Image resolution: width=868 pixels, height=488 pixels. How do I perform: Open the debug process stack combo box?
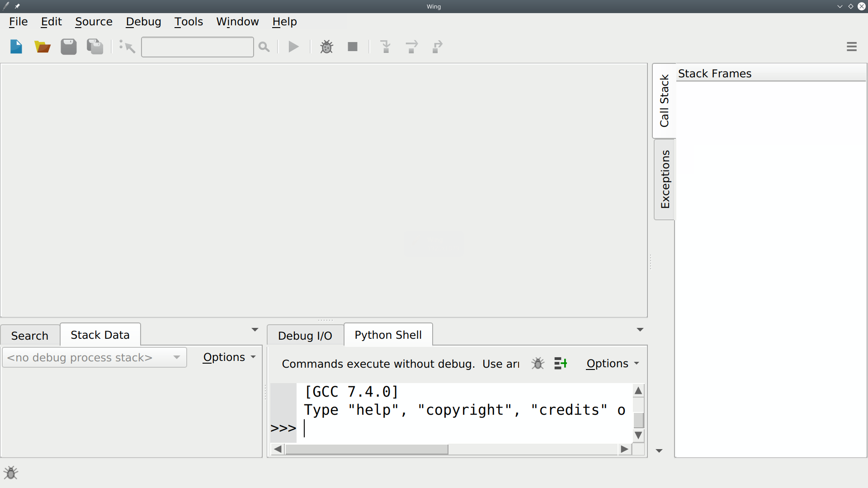point(94,357)
